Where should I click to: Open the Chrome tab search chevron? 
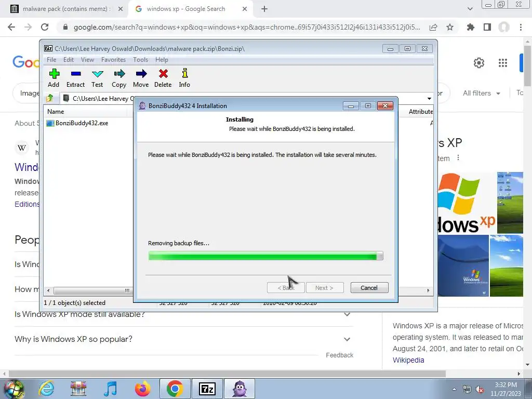click(470, 9)
